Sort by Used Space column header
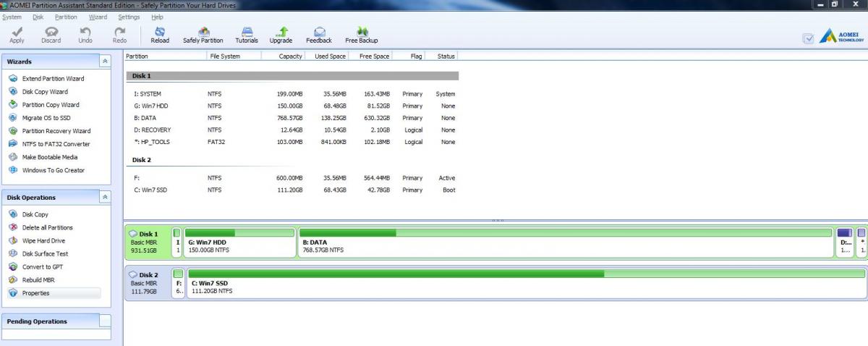 [x=327, y=56]
